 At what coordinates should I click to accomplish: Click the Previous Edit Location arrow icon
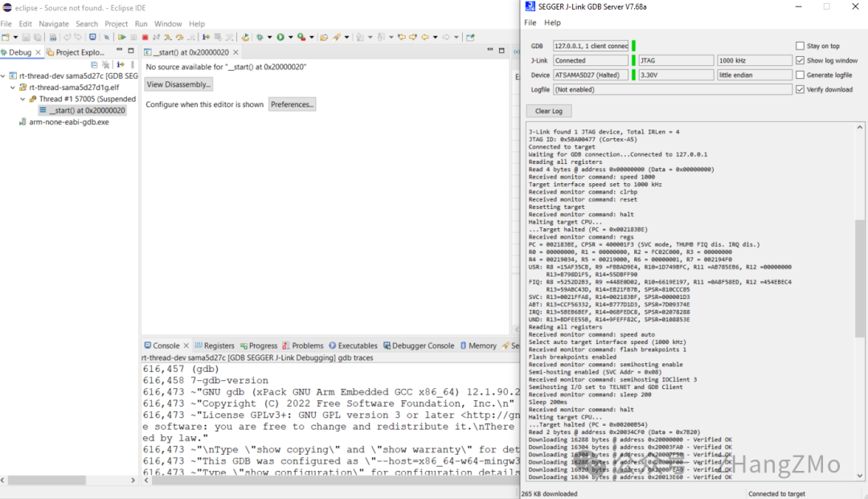point(402,37)
